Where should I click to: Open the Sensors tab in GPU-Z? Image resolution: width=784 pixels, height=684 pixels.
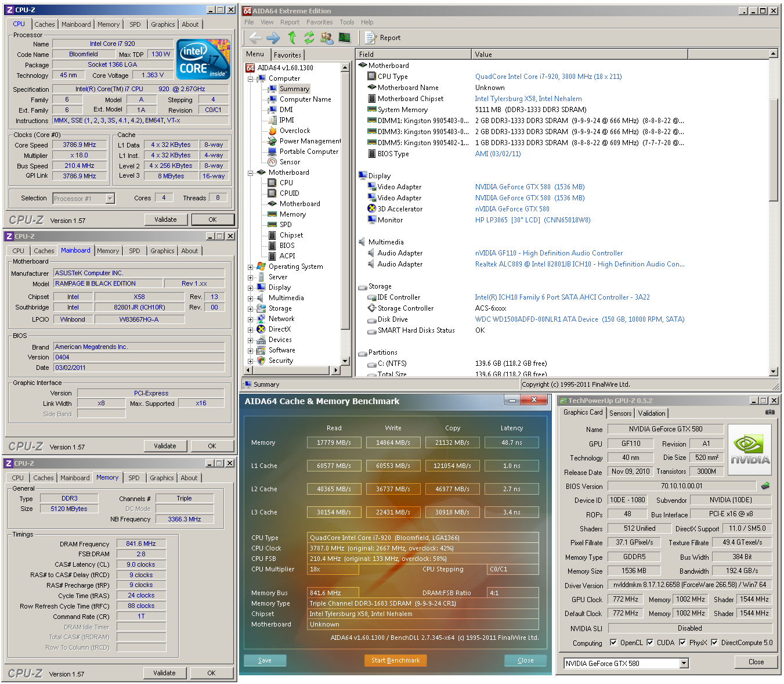pos(620,413)
